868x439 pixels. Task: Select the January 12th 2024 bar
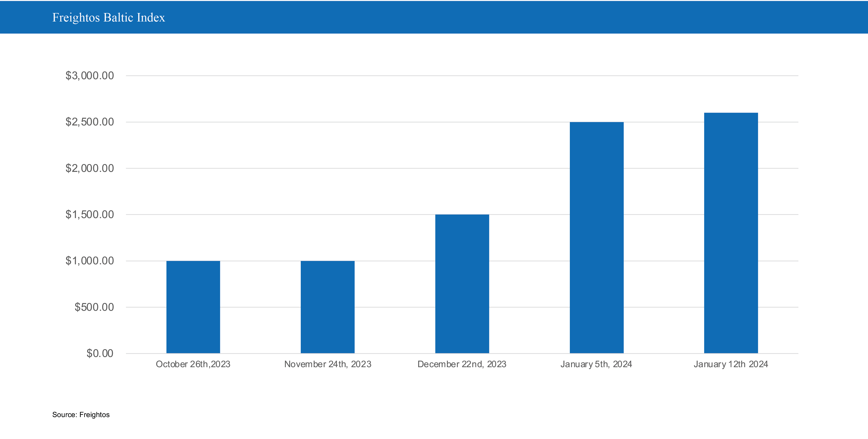pos(731,233)
